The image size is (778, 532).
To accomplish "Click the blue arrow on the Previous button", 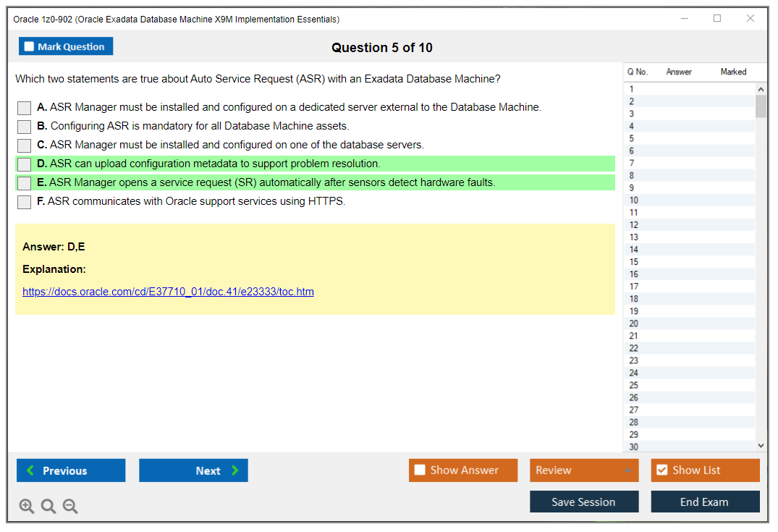I will (x=30, y=470).
